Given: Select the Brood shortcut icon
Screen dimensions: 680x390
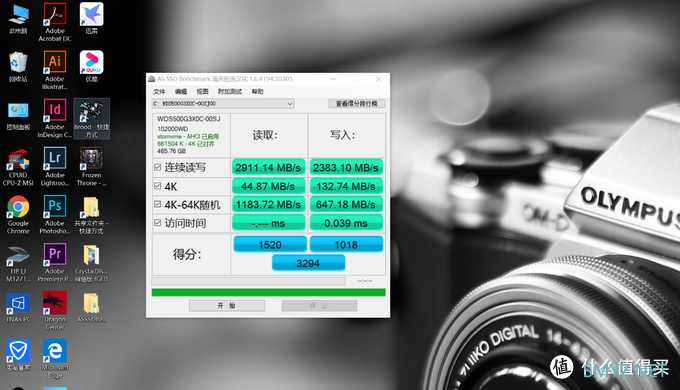Looking at the screenshot, I should click(91, 118).
